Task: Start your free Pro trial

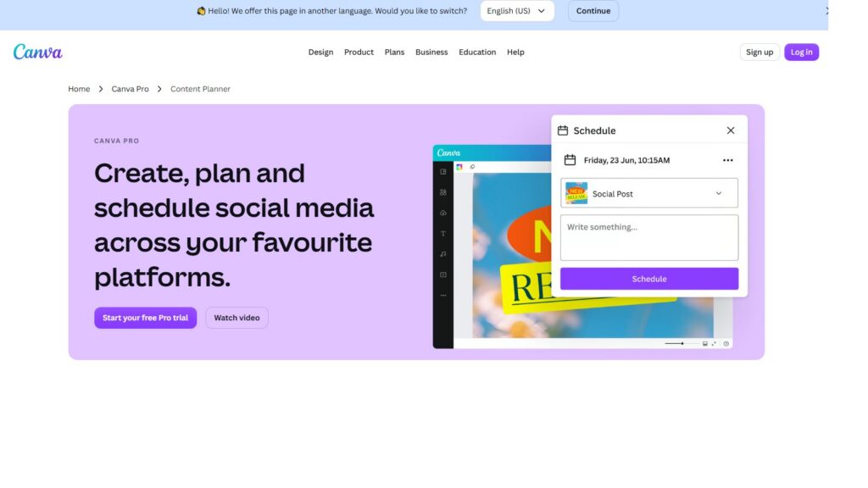Action: point(145,318)
